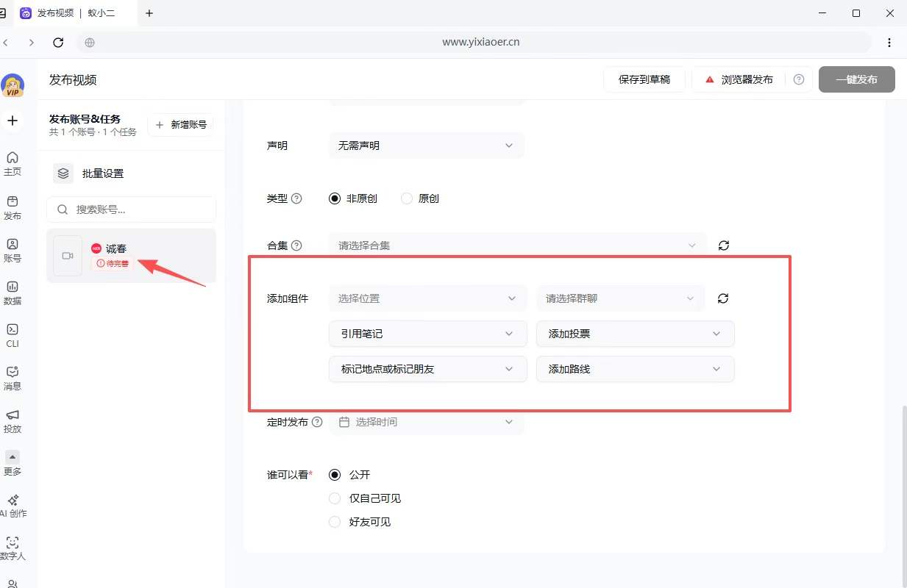The image size is (907, 588).
Task: Expand the 更多 sidebar item
Action: [x=12, y=463]
